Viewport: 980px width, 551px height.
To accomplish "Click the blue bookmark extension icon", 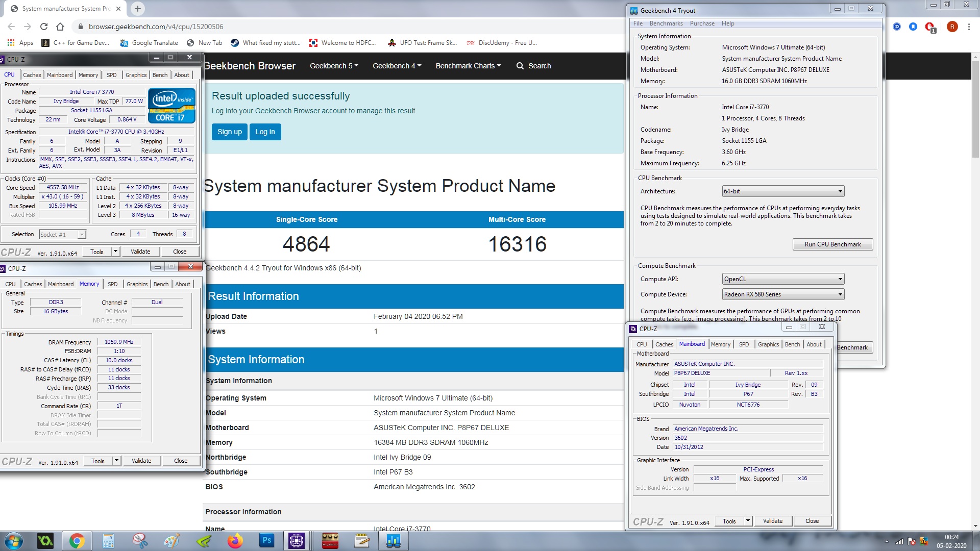I will click(x=913, y=27).
